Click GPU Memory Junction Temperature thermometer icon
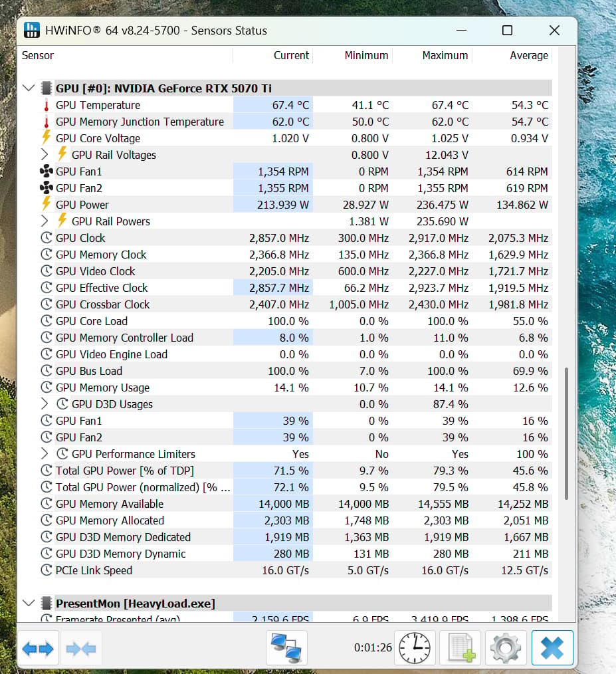616x674 pixels. [47, 122]
